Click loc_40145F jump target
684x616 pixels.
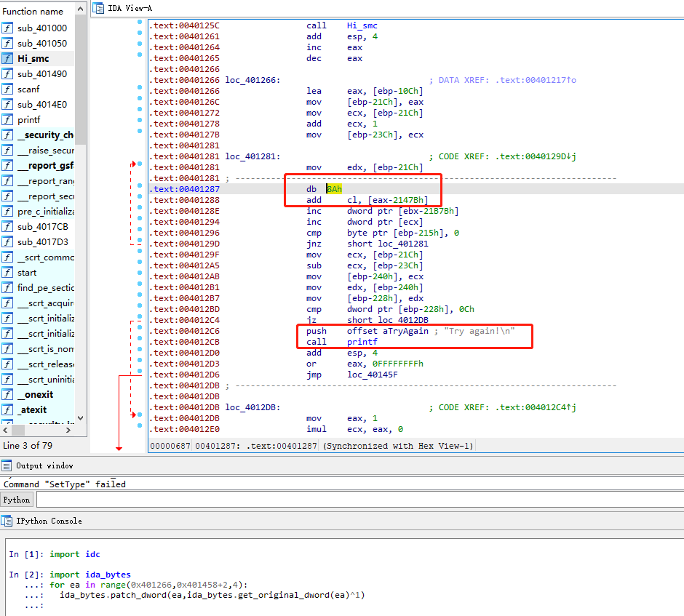click(x=373, y=375)
